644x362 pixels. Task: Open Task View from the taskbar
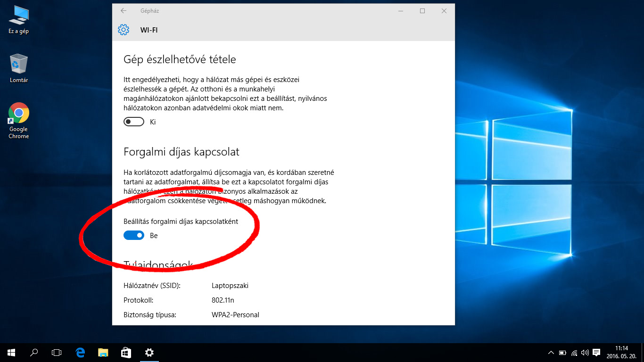57,352
